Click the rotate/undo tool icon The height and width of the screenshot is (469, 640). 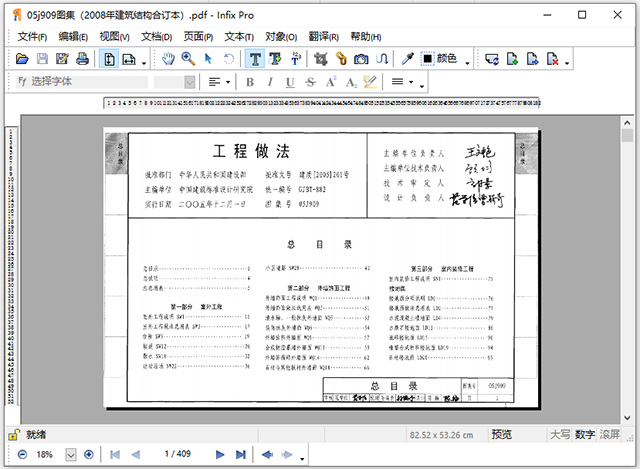tap(229, 59)
